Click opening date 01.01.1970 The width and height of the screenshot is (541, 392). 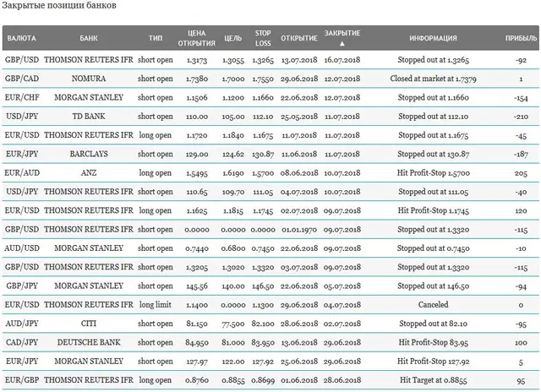click(299, 230)
